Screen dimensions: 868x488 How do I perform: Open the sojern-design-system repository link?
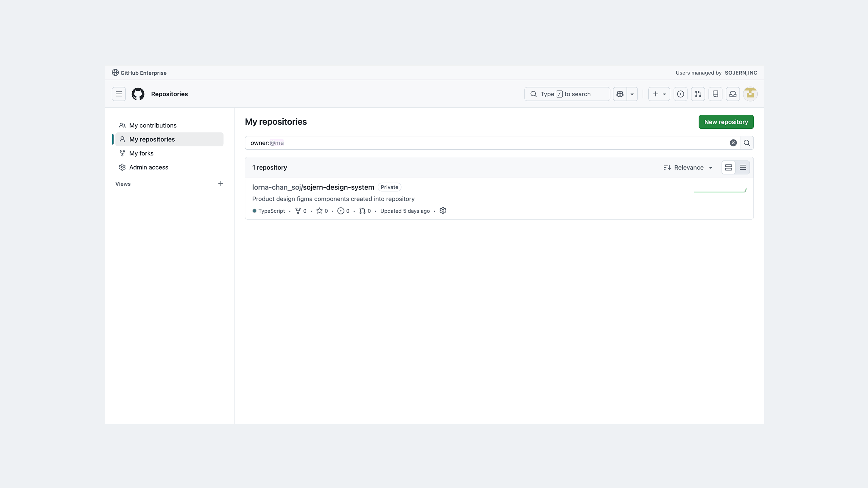pos(313,187)
